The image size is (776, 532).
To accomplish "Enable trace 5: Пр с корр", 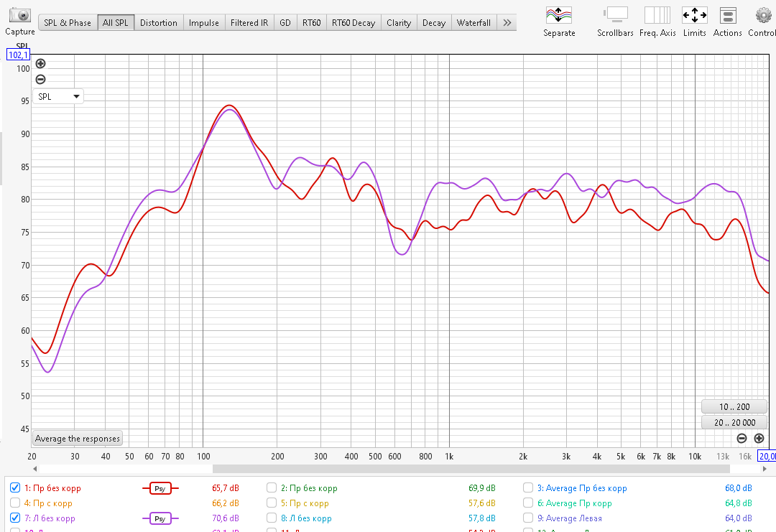I will click(x=272, y=503).
